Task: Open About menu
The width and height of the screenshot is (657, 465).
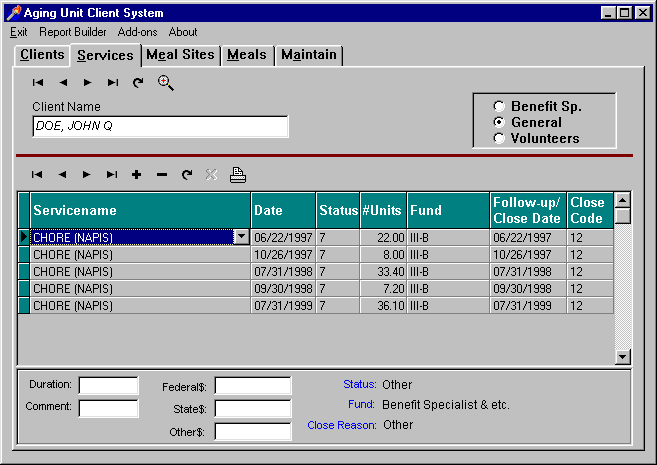Action: point(183,32)
